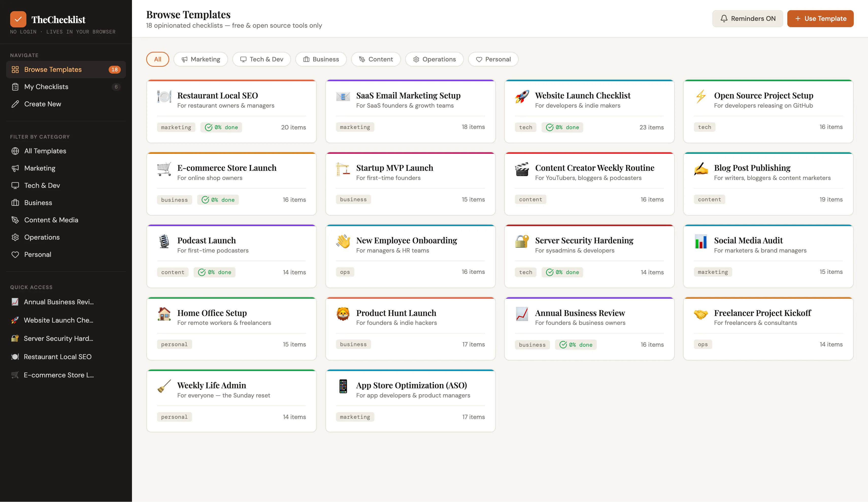Image resolution: width=868 pixels, height=502 pixels.
Task: Open Create New in the sidebar
Action: (66, 104)
